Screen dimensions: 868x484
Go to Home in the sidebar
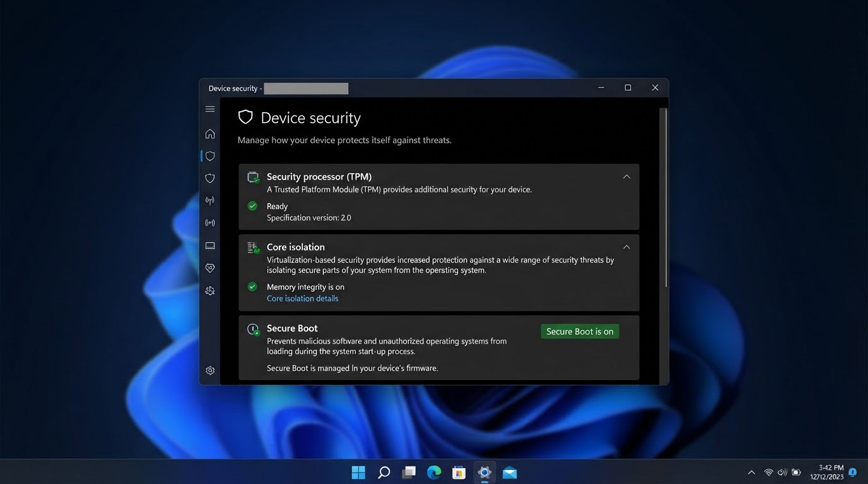point(210,134)
